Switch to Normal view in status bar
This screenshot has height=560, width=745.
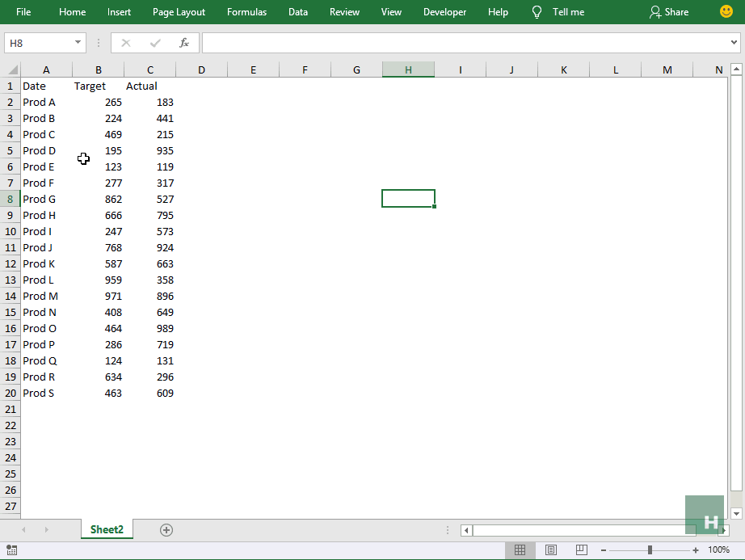click(x=520, y=550)
